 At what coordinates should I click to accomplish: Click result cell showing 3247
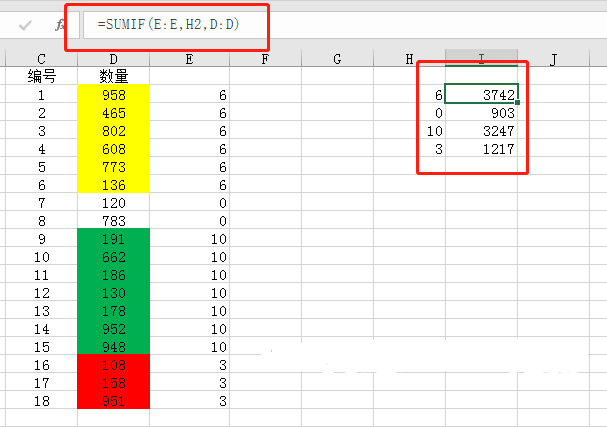pyautogui.click(x=481, y=130)
